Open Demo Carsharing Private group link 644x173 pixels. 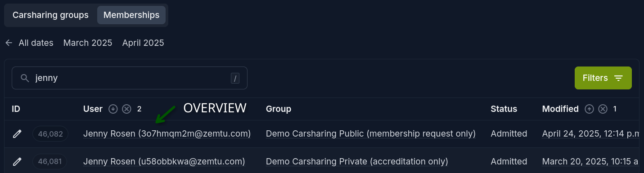coord(357,161)
